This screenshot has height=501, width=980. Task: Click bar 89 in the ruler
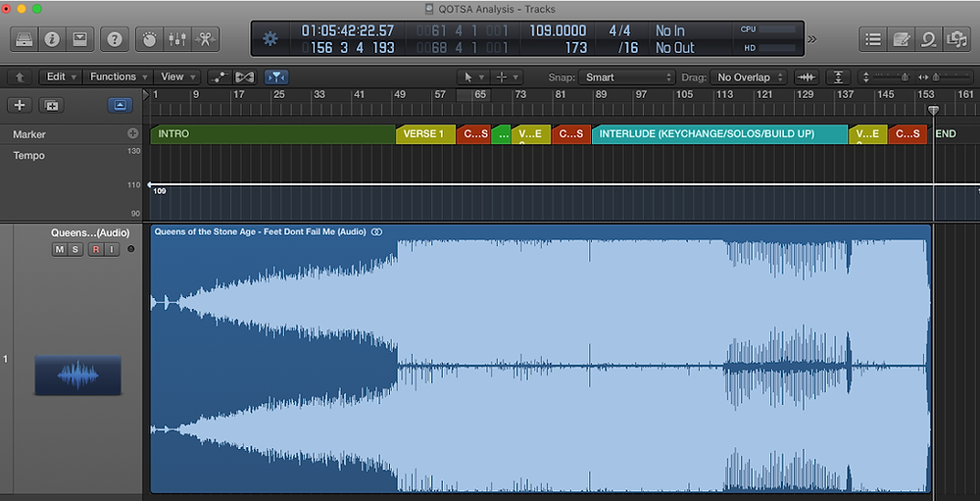600,94
